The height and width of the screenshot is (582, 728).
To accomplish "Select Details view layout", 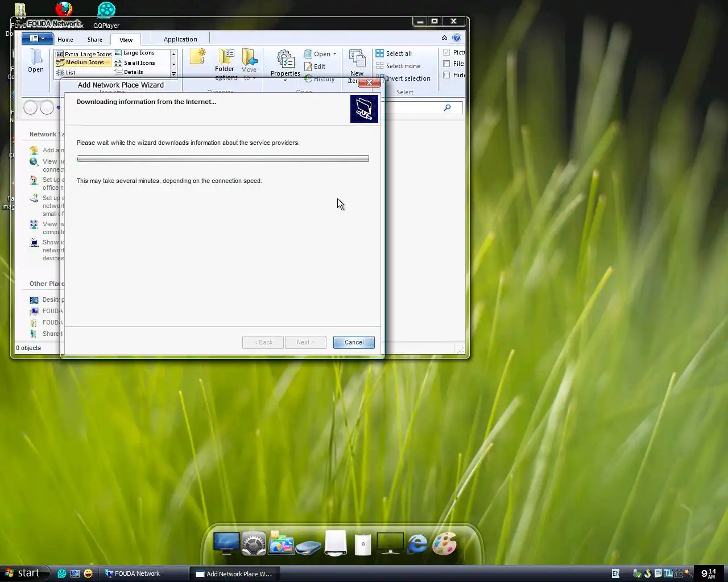I will 129,72.
